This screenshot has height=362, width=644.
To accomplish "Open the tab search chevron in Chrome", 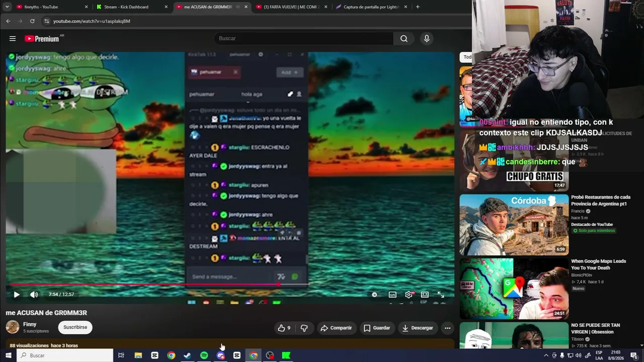I will [x=8, y=7].
